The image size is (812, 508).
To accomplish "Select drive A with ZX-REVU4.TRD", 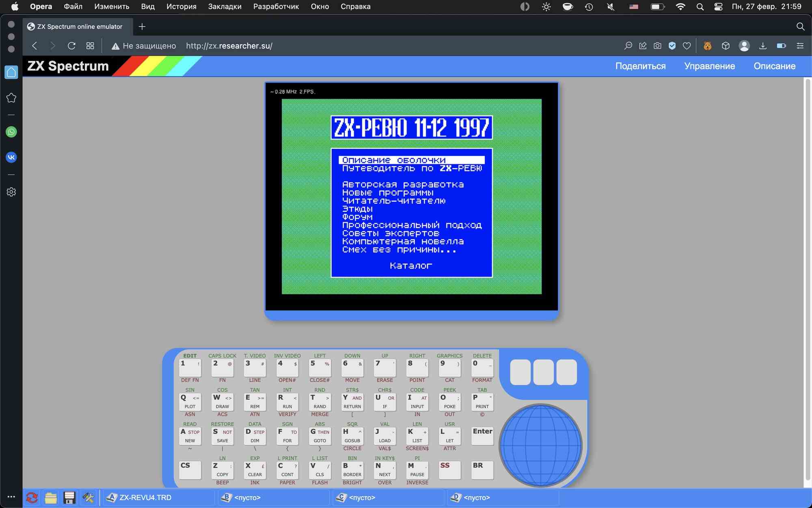I will pyautogui.click(x=158, y=497).
